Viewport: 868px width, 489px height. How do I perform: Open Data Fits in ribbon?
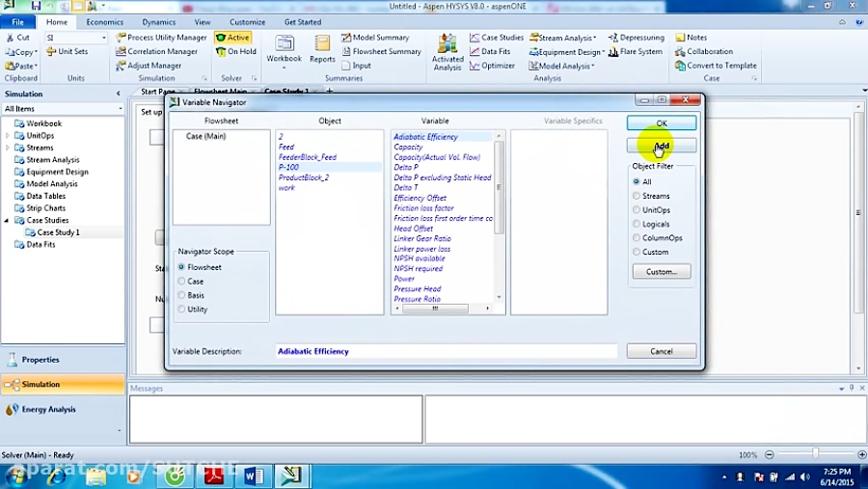[x=490, y=51]
